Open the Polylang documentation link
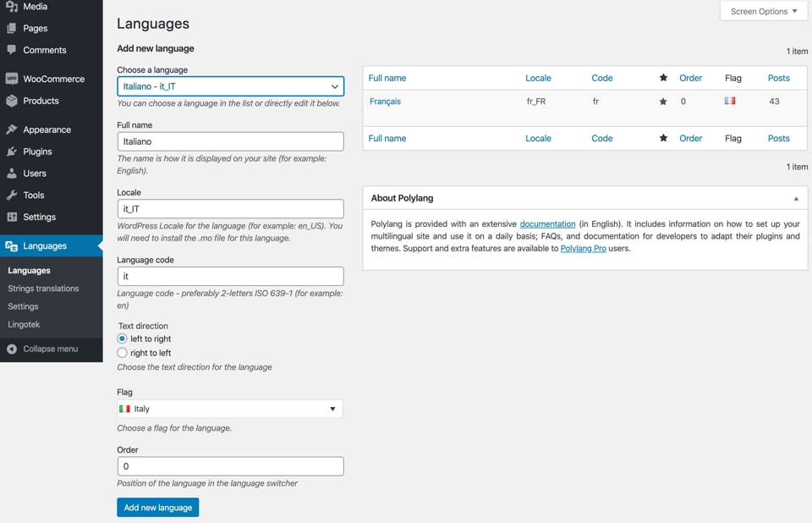 pyautogui.click(x=547, y=224)
